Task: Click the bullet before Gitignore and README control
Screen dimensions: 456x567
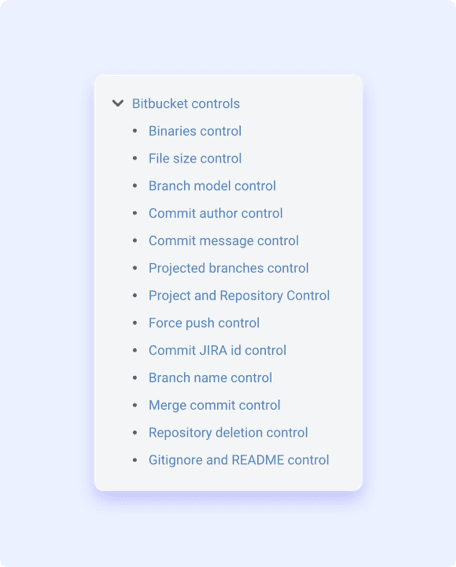Action: (135, 460)
